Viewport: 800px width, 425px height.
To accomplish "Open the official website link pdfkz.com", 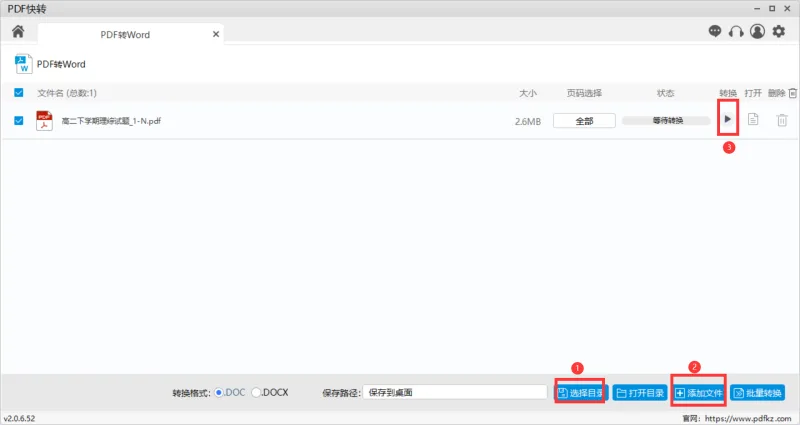I will (x=748, y=418).
